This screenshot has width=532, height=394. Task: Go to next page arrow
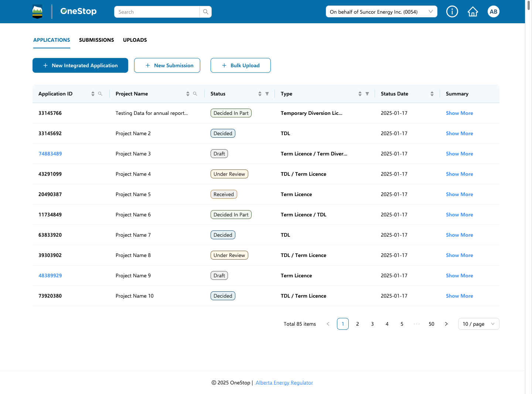(x=446, y=324)
